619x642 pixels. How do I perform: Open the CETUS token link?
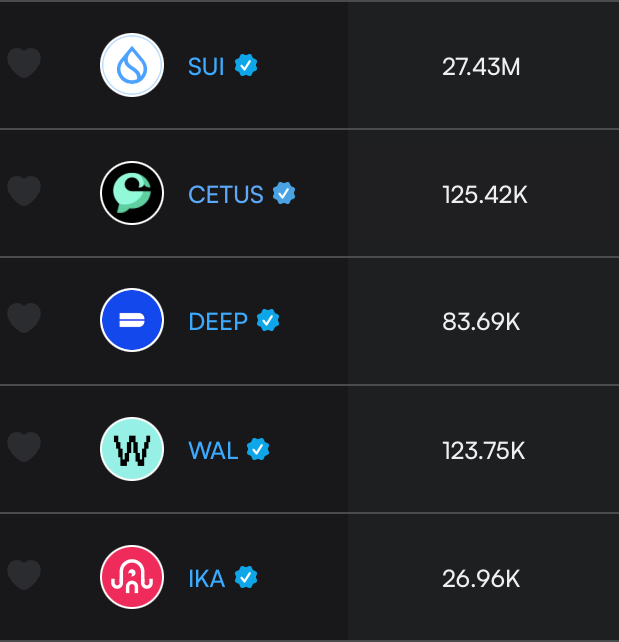226,194
